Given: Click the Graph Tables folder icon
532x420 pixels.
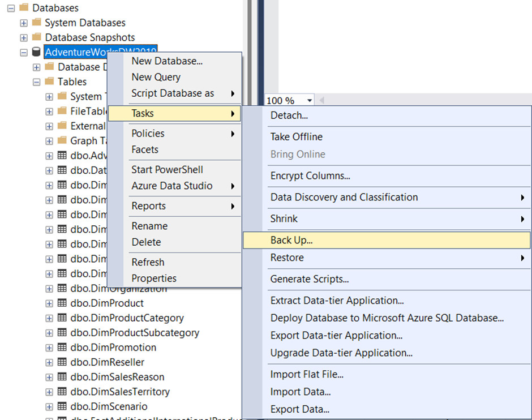Looking at the screenshot, I should 61,140.
